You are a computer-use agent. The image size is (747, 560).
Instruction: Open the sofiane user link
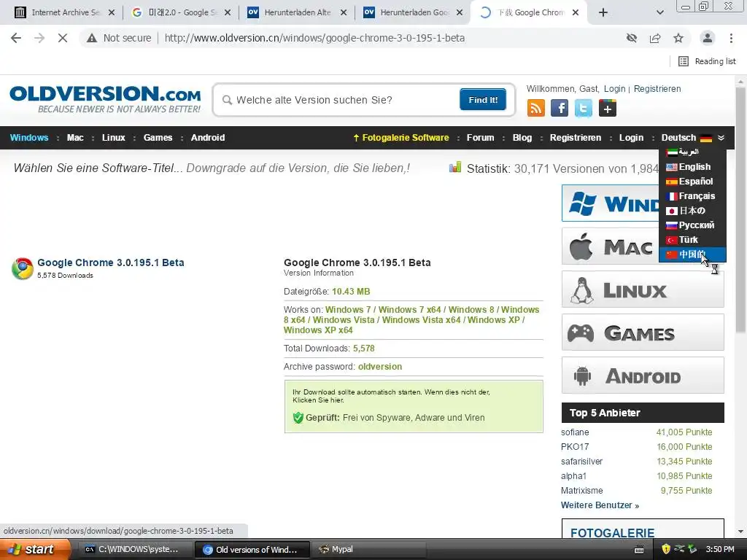tap(575, 432)
